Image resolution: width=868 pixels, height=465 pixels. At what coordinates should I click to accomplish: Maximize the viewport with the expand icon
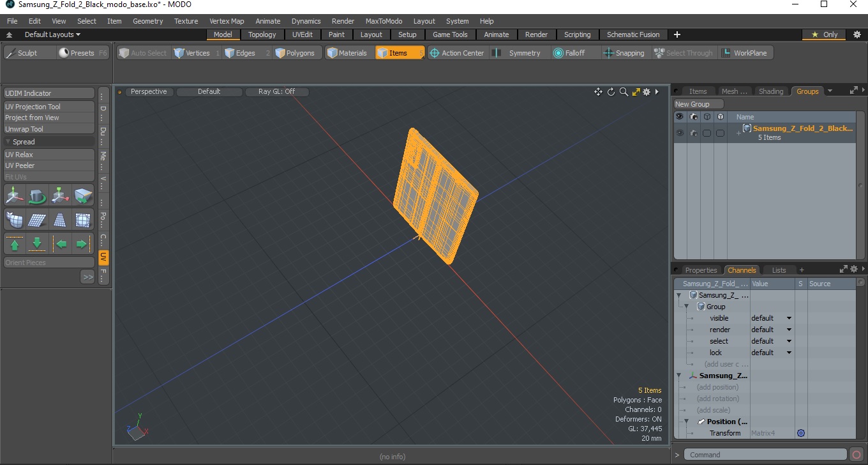click(636, 92)
